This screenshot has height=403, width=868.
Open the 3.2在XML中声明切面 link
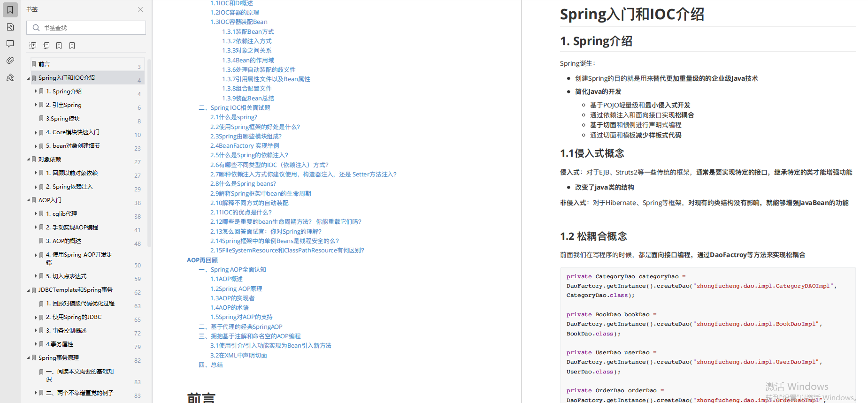click(x=238, y=356)
